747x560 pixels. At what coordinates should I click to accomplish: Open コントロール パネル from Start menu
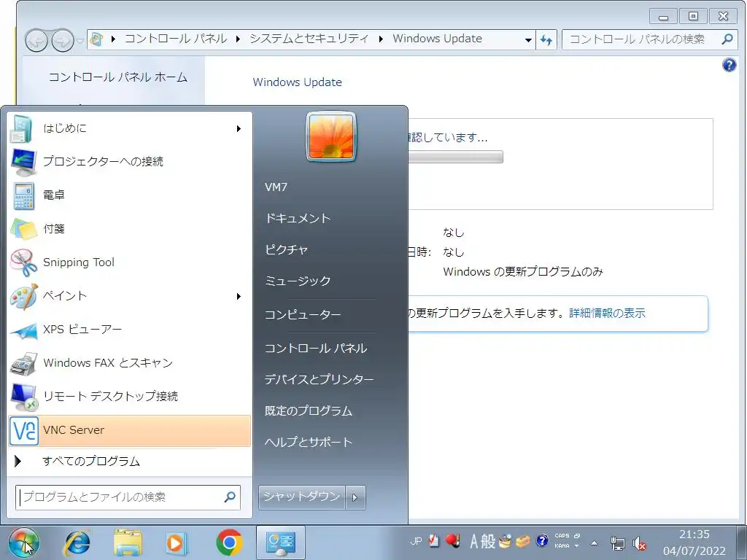click(x=316, y=349)
